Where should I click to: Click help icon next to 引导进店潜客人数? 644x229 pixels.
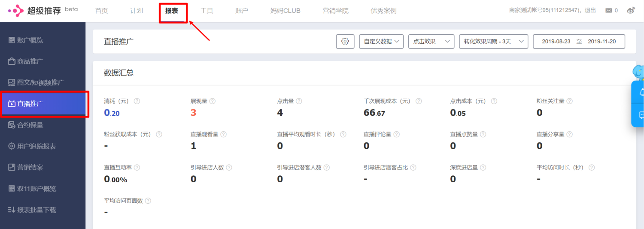326,168
